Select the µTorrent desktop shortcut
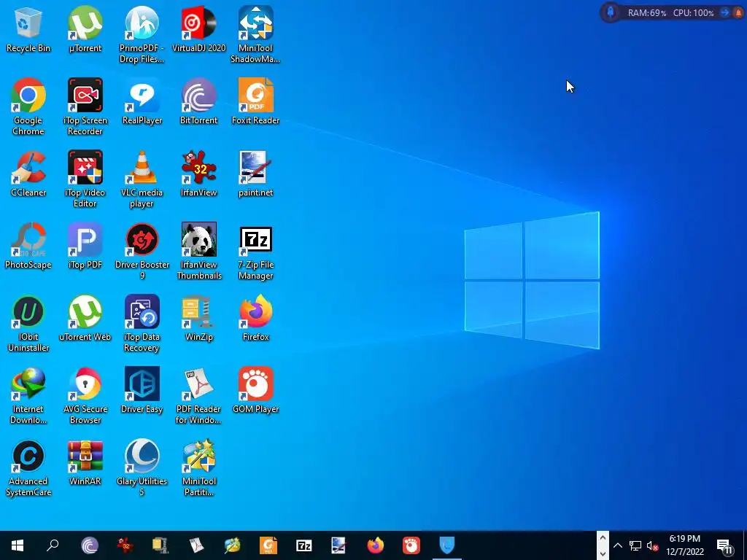747x560 pixels. point(85,29)
